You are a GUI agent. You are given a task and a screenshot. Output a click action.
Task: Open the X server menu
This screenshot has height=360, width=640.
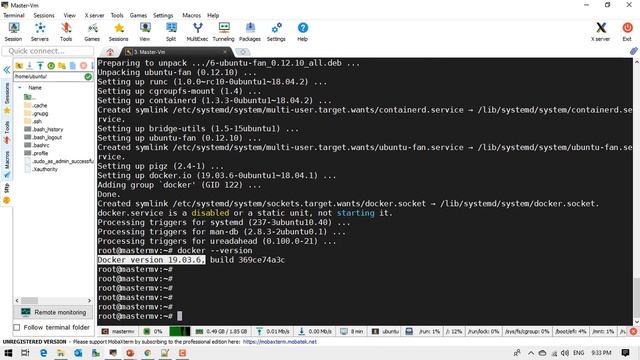point(94,15)
